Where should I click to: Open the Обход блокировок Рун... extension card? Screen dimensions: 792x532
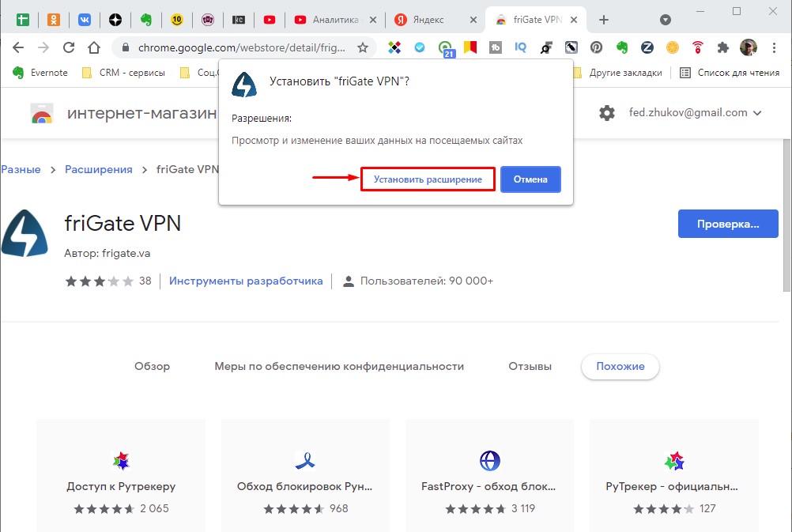click(305, 475)
